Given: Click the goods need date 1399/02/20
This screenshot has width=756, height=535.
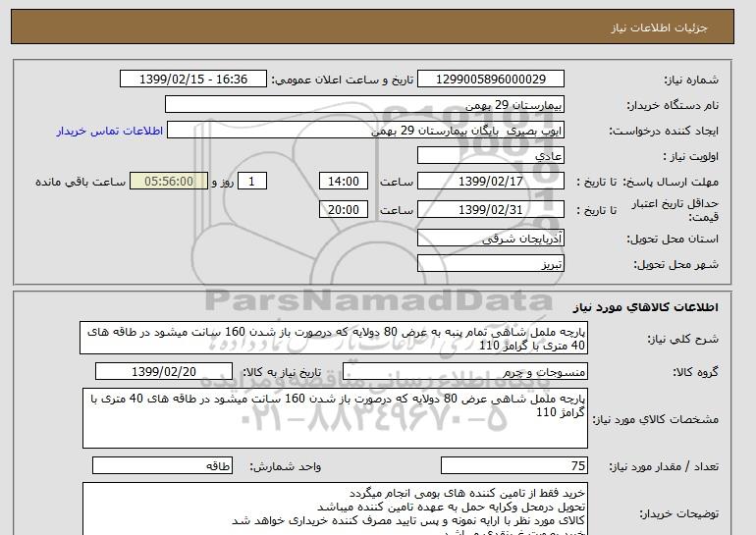Looking at the screenshot, I should pos(164,372).
